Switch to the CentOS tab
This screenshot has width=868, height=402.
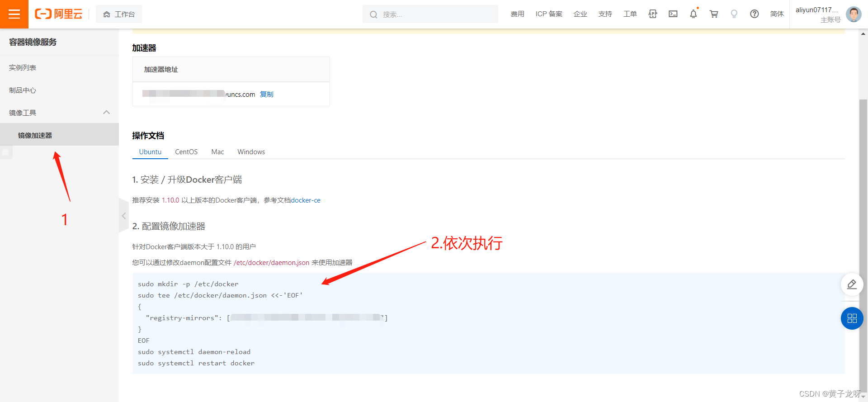pos(186,152)
